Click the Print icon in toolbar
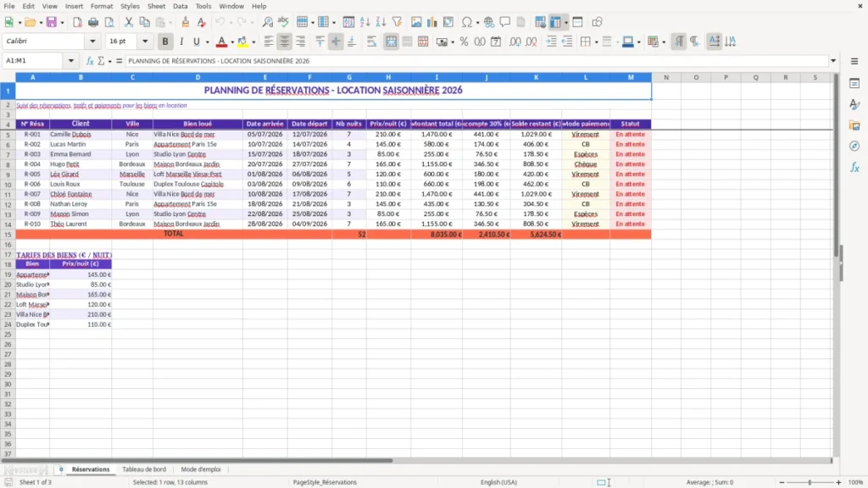The height and width of the screenshot is (488, 868). tap(93, 22)
